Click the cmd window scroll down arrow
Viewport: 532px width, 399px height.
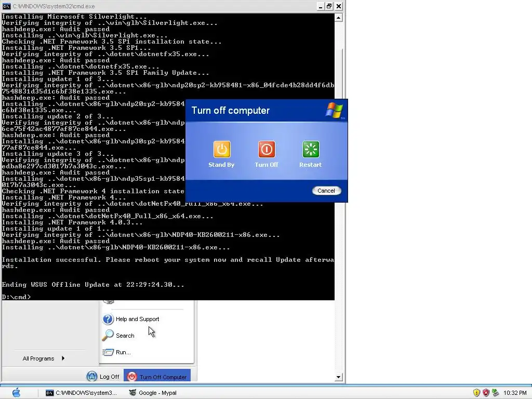338,377
